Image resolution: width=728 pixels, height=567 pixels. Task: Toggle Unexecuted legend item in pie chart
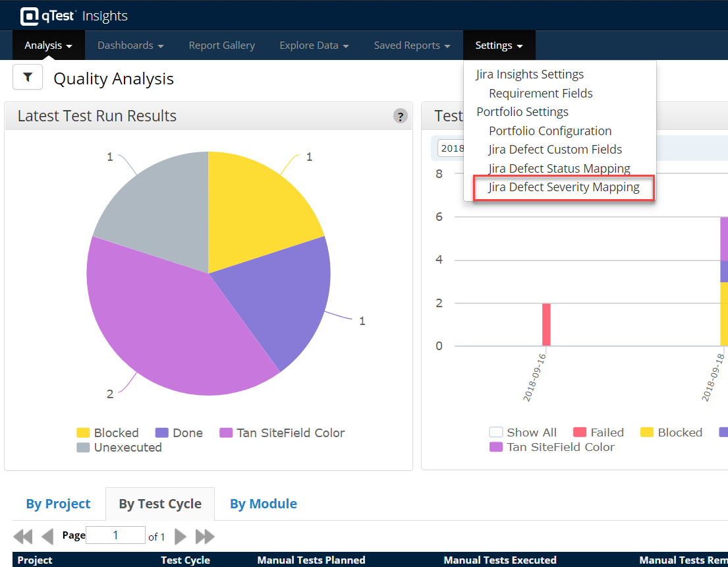click(x=119, y=448)
